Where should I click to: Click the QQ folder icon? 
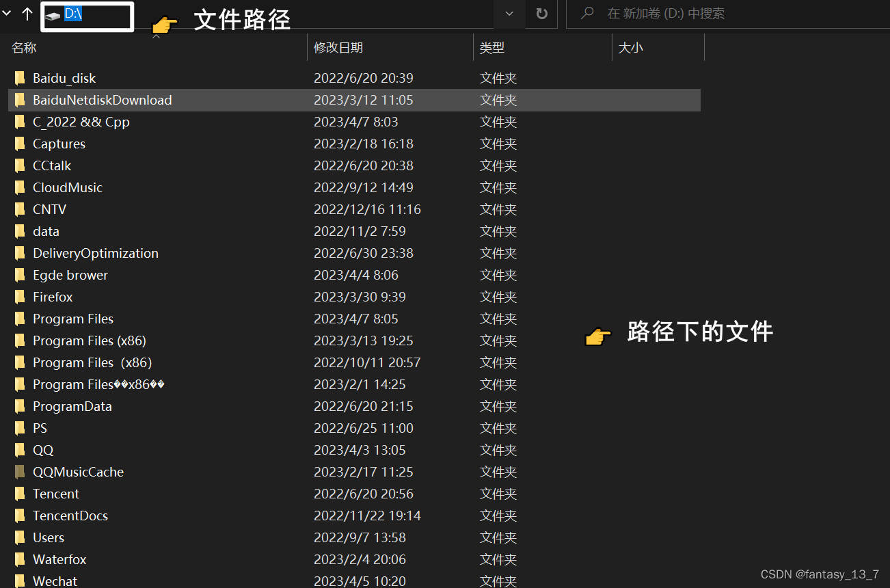(20, 450)
